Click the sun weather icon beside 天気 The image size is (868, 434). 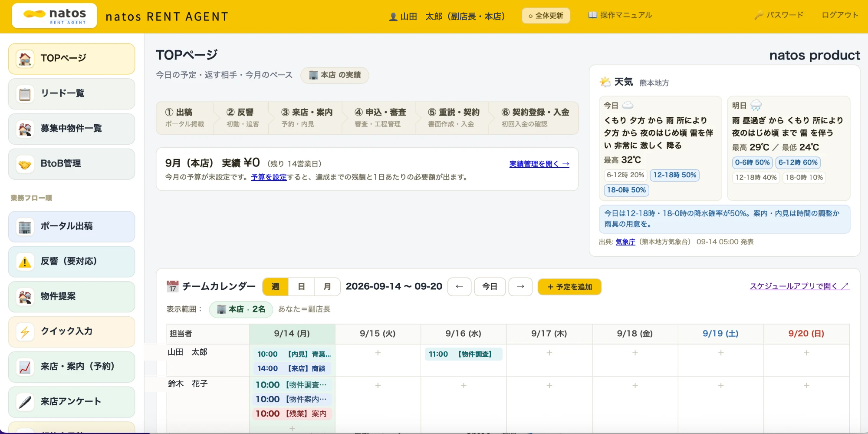(x=605, y=82)
